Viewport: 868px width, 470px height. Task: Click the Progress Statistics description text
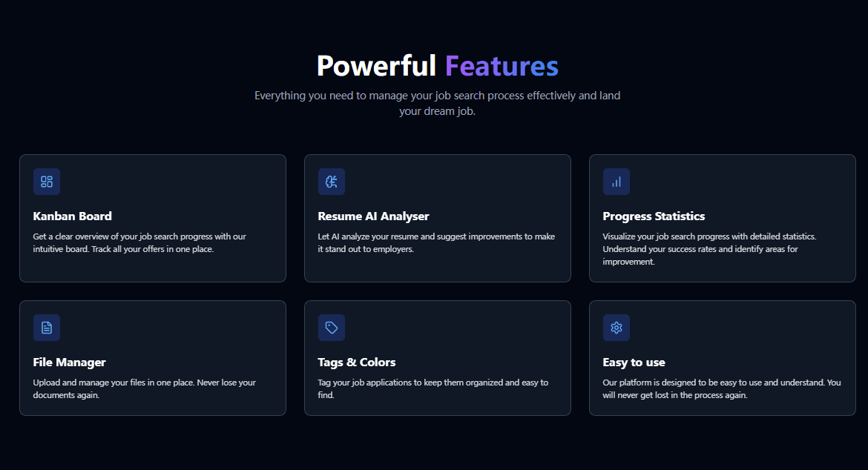(x=709, y=249)
